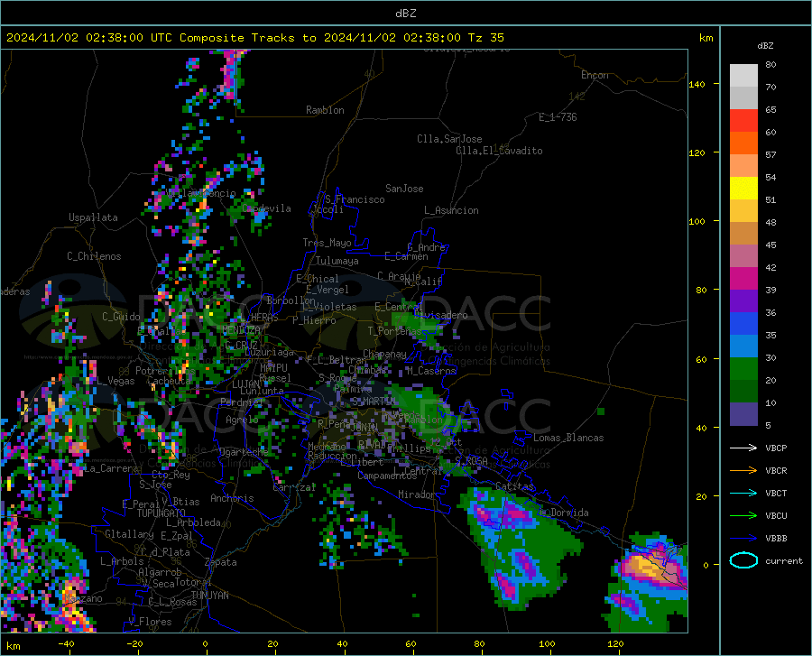The width and height of the screenshot is (812, 656).
Task: Click the 'km' label at bottom-left corner
Action: 13,646
